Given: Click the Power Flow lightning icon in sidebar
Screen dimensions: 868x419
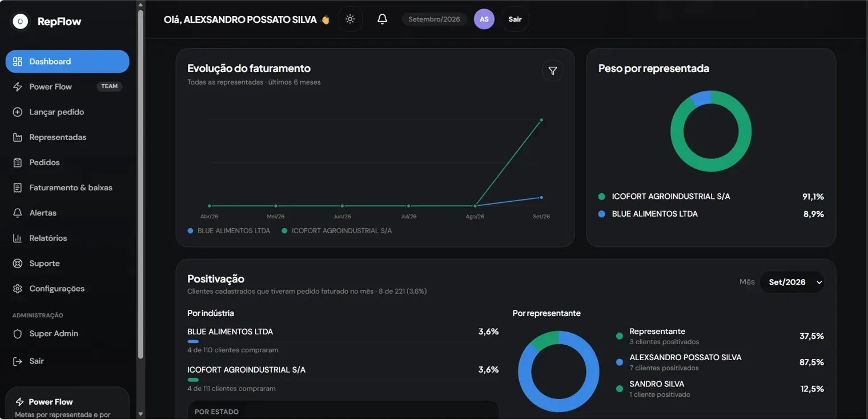Looking at the screenshot, I should point(18,87).
